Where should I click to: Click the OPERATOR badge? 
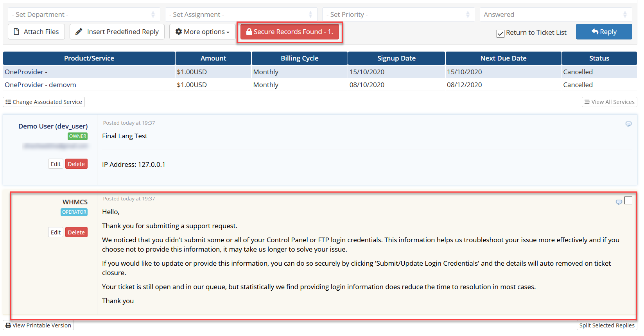click(x=74, y=212)
